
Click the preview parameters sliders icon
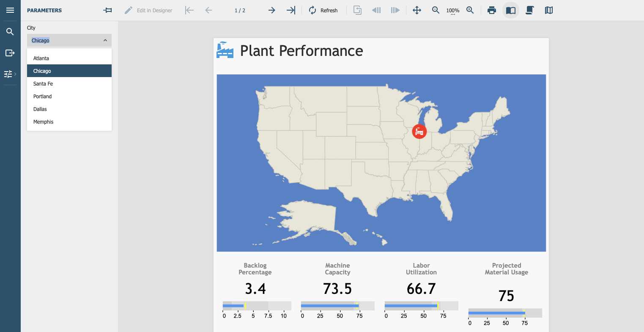tap(8, 74)
